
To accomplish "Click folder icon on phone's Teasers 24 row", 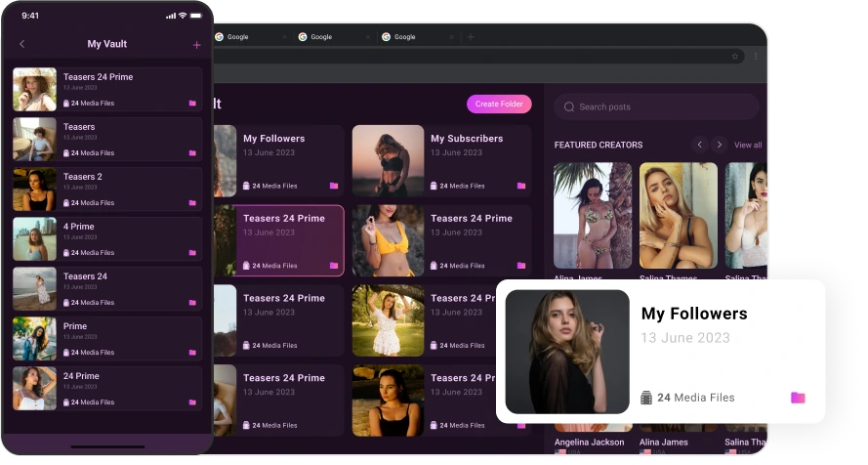I will point(192,302).
